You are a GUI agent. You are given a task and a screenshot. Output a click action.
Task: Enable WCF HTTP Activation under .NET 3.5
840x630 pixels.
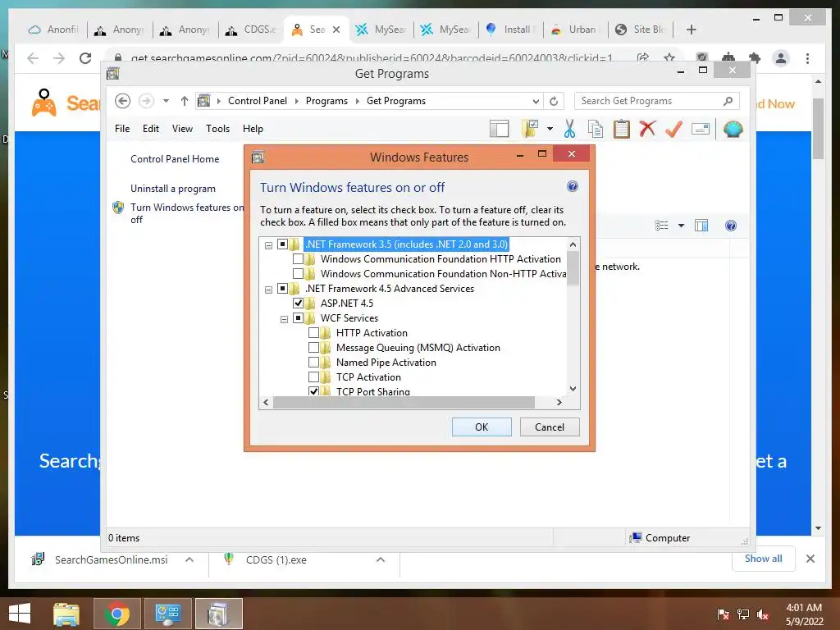click(x=298, y=259)
